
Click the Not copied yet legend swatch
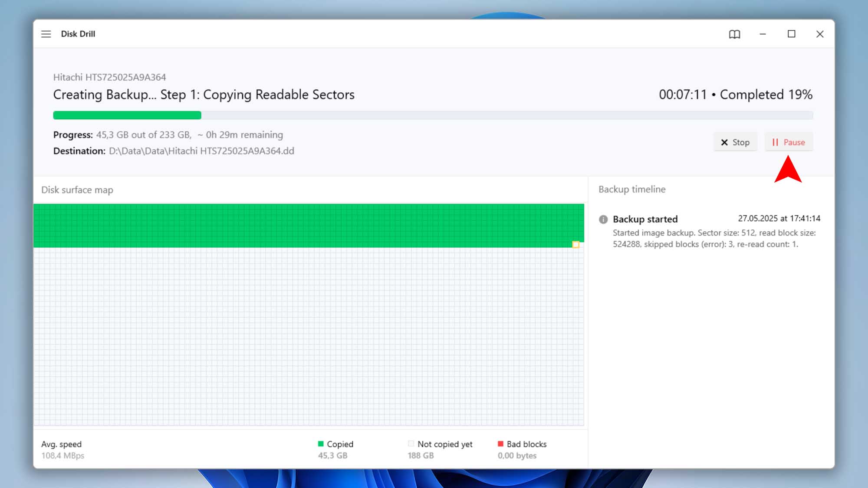tap(411, 444)
